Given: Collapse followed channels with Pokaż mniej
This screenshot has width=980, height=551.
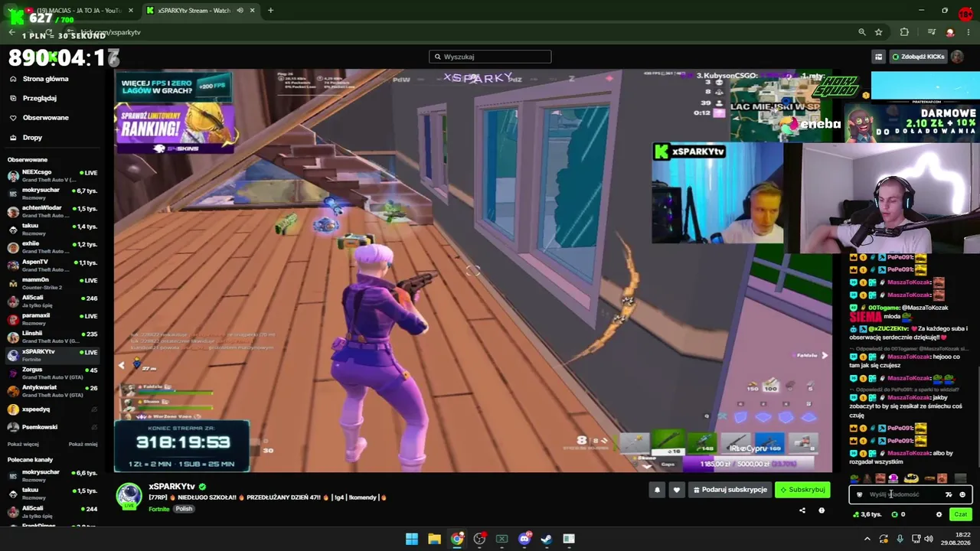Looking at the screenshot, I should pyautogui.click(x=83, y=444).
